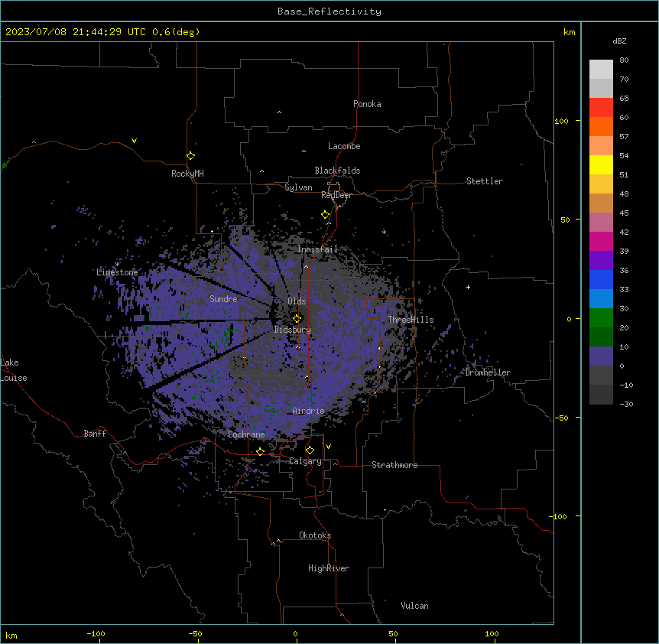Click the HighRiver town label

pyautogui.click(x=329, y=568)
